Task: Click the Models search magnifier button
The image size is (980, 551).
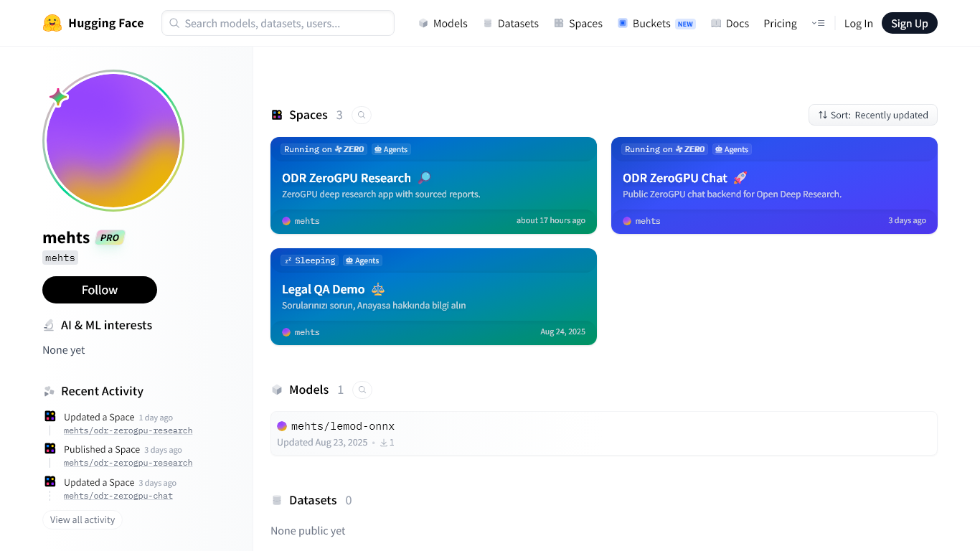Action: tap(362, 390)
